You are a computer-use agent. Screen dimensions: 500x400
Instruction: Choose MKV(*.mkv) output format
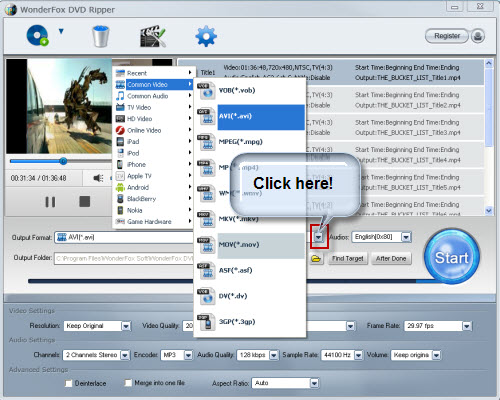[250, 219]
